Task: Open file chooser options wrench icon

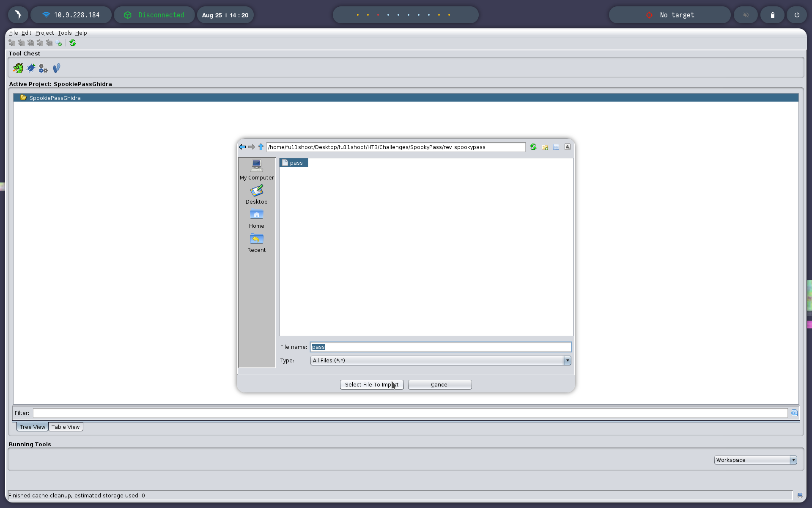Action: (x=568, y=147)
